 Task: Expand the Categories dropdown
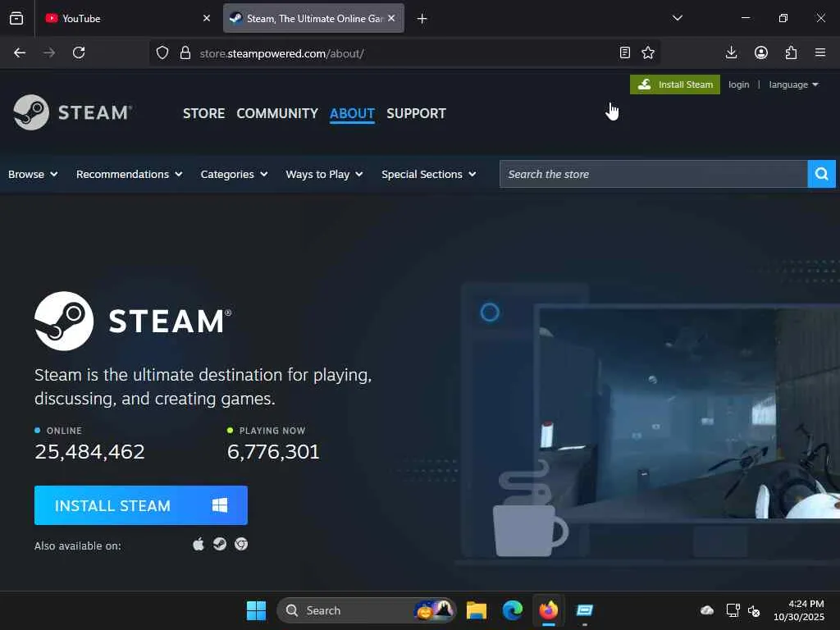coord(234,174)
